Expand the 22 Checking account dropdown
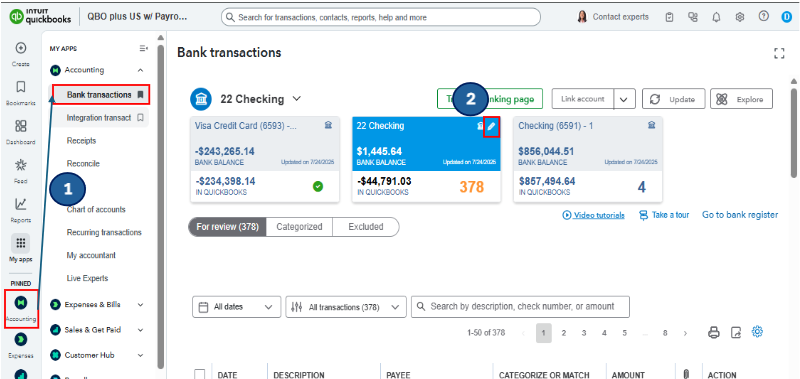Image resolution: width=800 pixels, height=379 pixels. coord(296,98)
